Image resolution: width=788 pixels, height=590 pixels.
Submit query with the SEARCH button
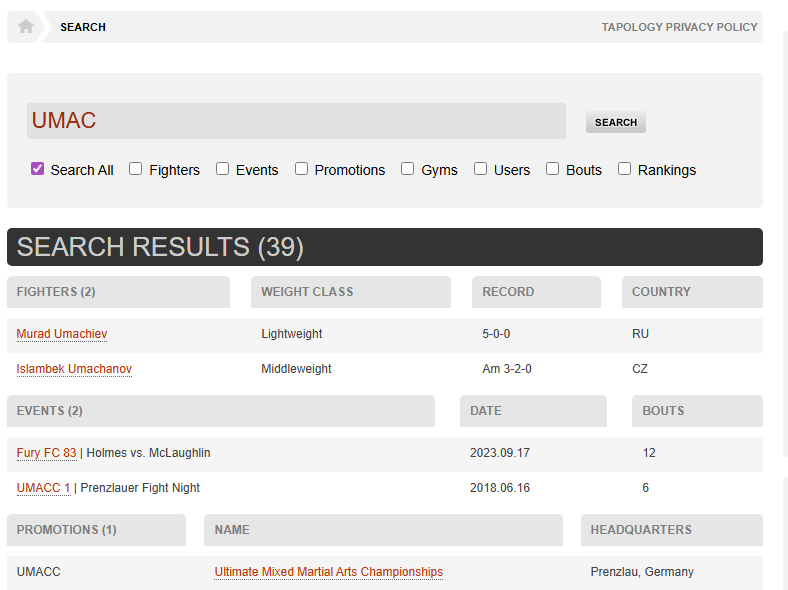[616, 122]
